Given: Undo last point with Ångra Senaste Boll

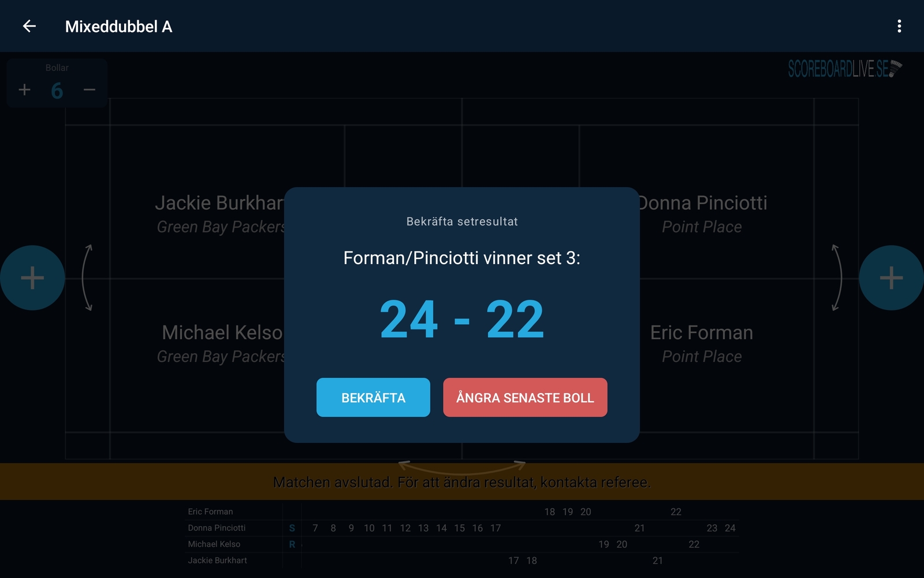Looking at the screenshot, I should (525, 398).
